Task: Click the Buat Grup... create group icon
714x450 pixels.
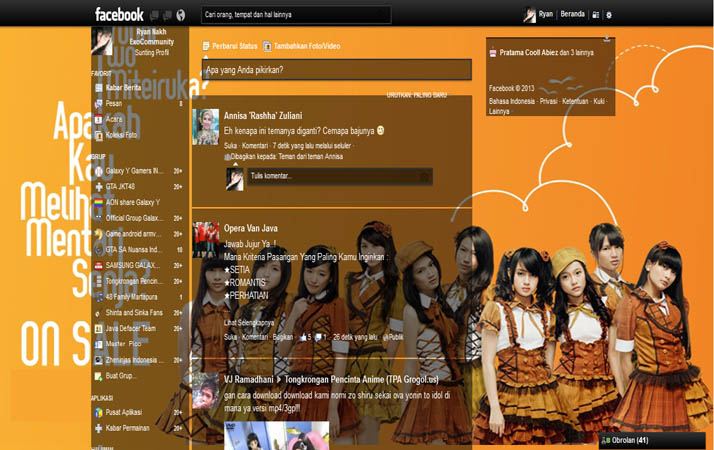Action: point(98,376)
